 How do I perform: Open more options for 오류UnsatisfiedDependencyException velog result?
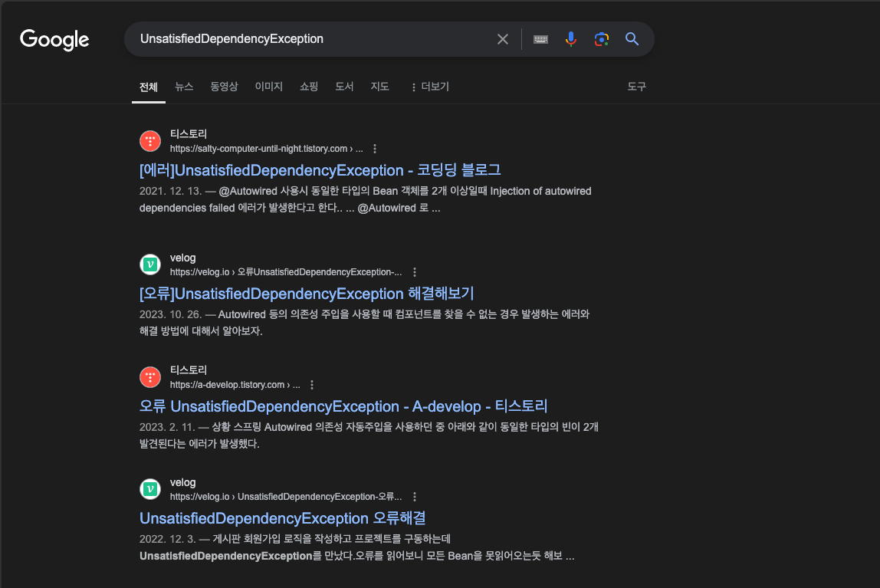[x=415, y=272]
